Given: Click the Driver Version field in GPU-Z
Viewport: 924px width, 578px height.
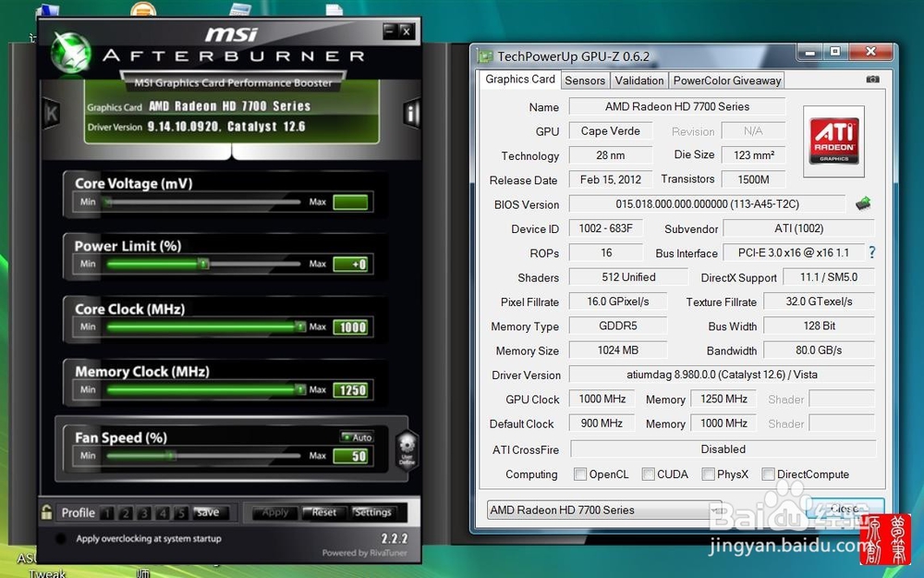Looking at the screenshot, I should coord(722,375).
